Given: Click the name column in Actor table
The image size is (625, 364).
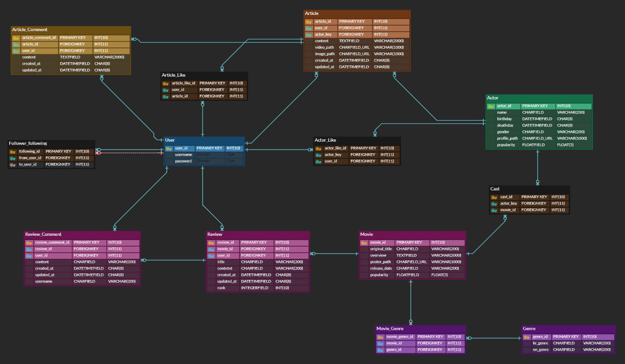Looking at the screenshot, I should click(x=502, y=112).
